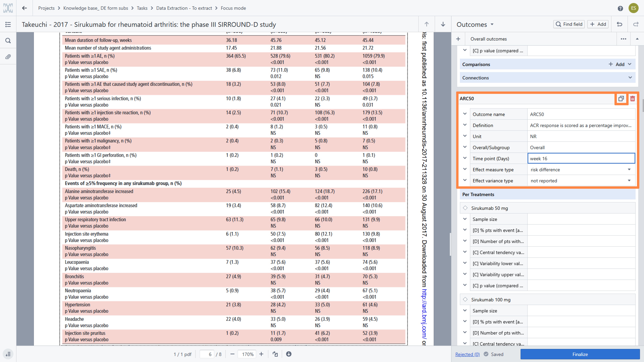644x362 pixels.
Task: Click the Finalize button
Action: click(x=580, y=354)
